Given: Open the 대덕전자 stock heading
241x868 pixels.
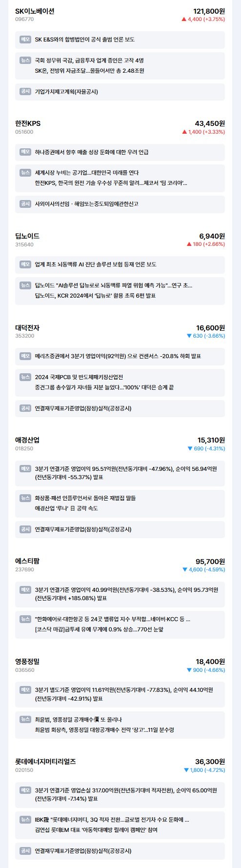Looking at the screenshot, I should [x=27, y=328].
